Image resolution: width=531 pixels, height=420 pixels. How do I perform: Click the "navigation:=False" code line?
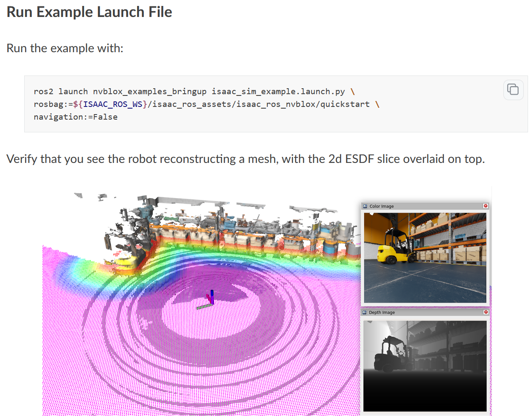76,117
